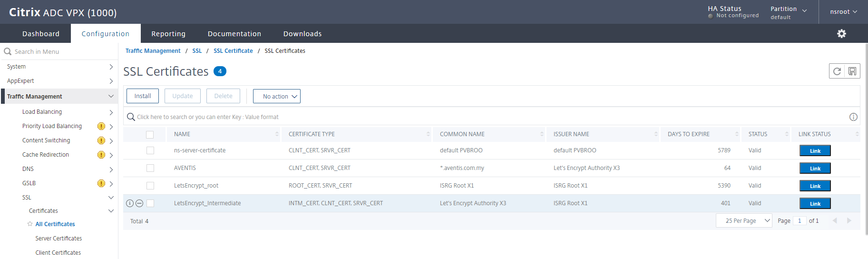The image size is (868, 259).
Task: Select the Configuration tab
Action: pos(106,34)
